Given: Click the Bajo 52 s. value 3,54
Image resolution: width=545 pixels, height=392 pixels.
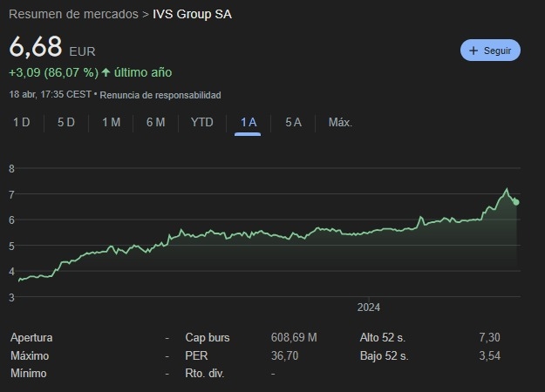Looking at the screenshot, I should coord(490,355).
